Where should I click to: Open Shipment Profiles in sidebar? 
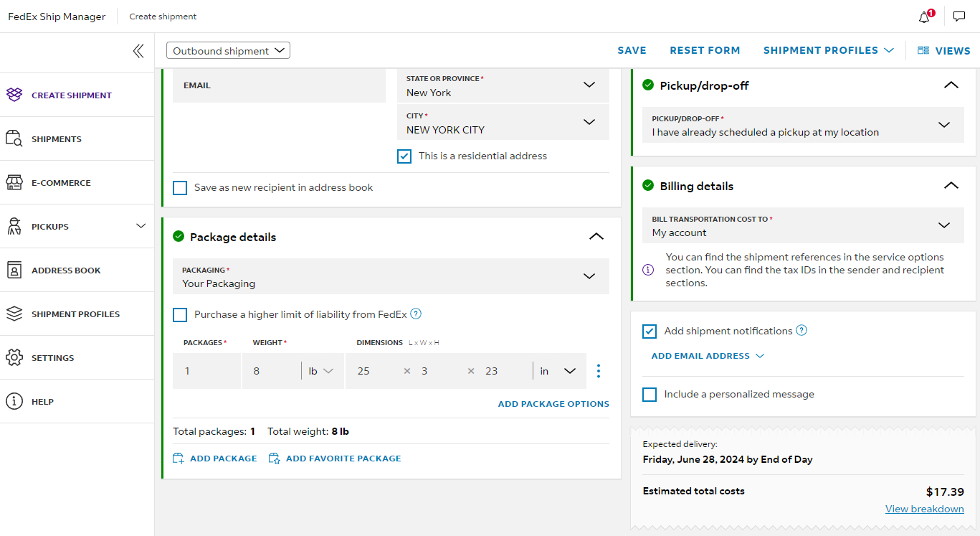click(x=77, y=314)
